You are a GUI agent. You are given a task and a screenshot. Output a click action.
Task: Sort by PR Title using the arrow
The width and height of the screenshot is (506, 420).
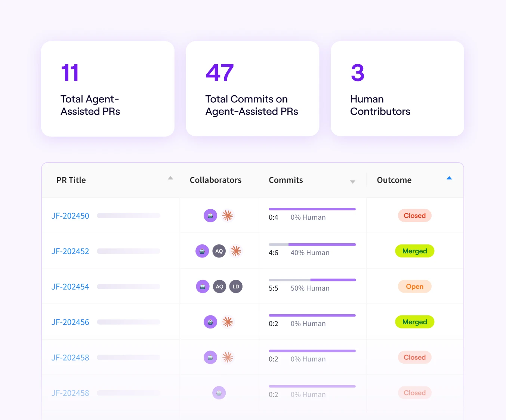click(170, 178)
